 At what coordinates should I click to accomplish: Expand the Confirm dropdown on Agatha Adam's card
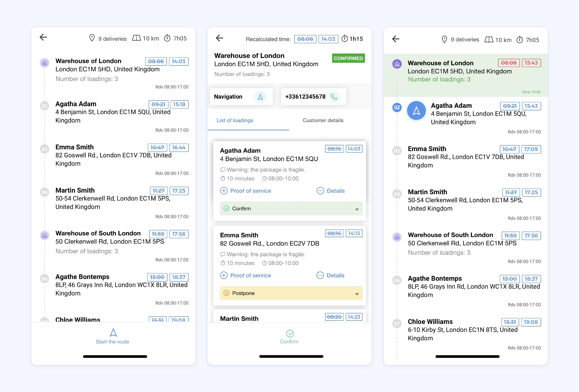[357, 209]
